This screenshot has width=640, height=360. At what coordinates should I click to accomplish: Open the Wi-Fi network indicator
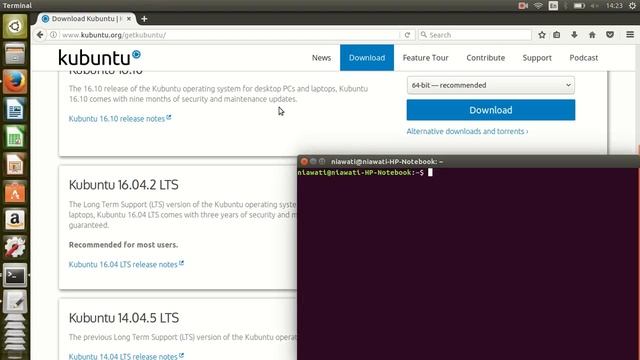538,6
